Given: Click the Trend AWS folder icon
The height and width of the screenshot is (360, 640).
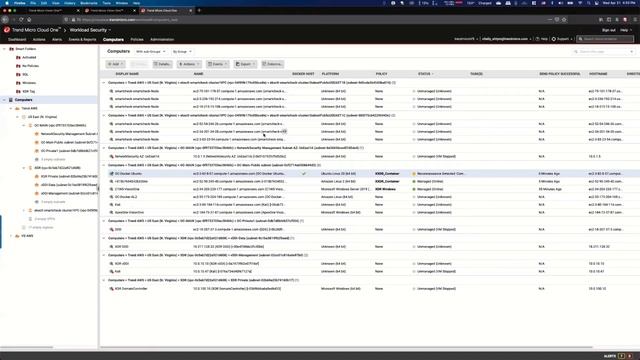Looking at the screenshot, I should [x=17, y=109].
